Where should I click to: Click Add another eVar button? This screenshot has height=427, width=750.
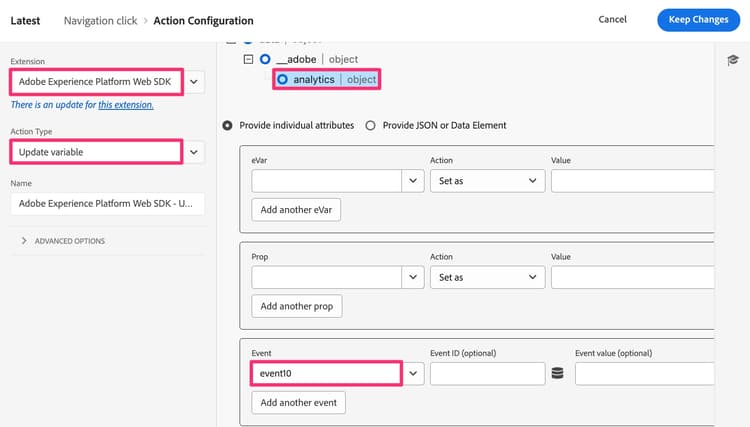pyautogui.click(x=296, y=209)
